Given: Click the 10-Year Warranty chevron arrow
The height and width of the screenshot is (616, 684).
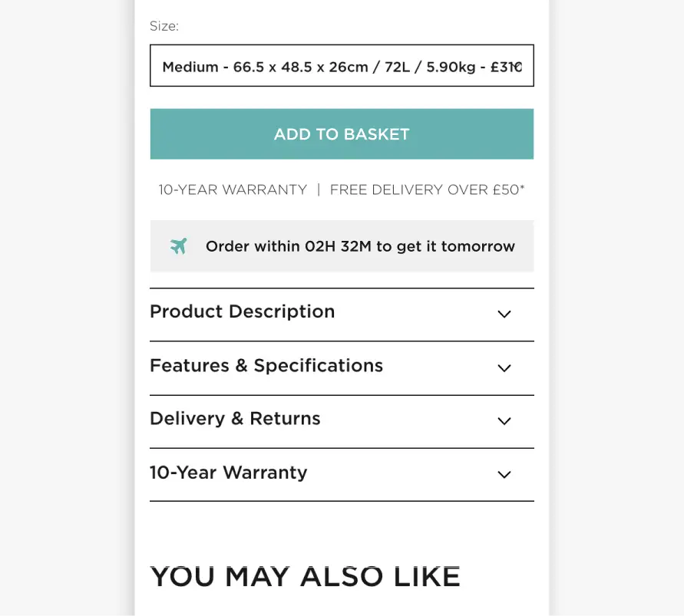Looking at the screenshot, I should point(504,474).
